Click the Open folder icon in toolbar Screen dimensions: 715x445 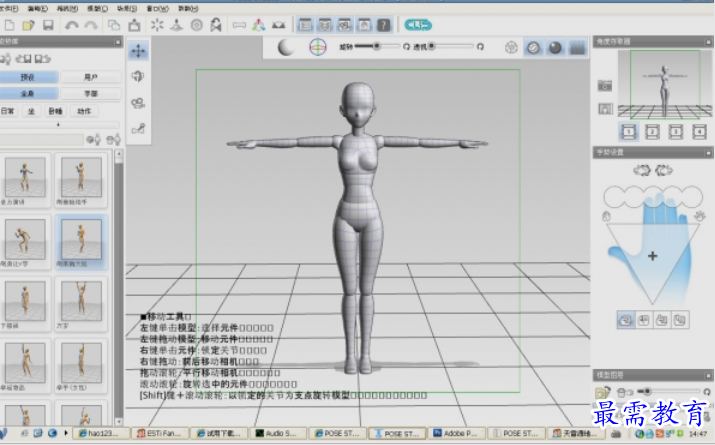coord(28,25)
